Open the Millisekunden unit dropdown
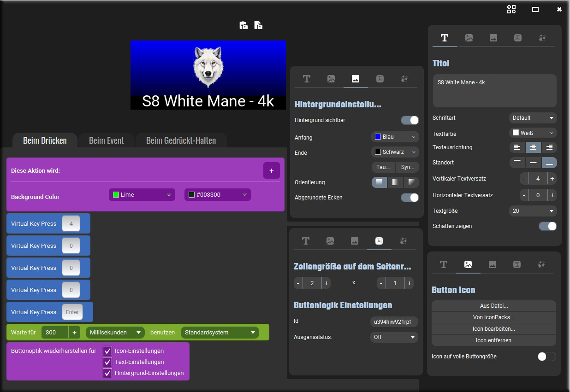The height and width of the screenshot is (392, 570). [x=115, y=333]
